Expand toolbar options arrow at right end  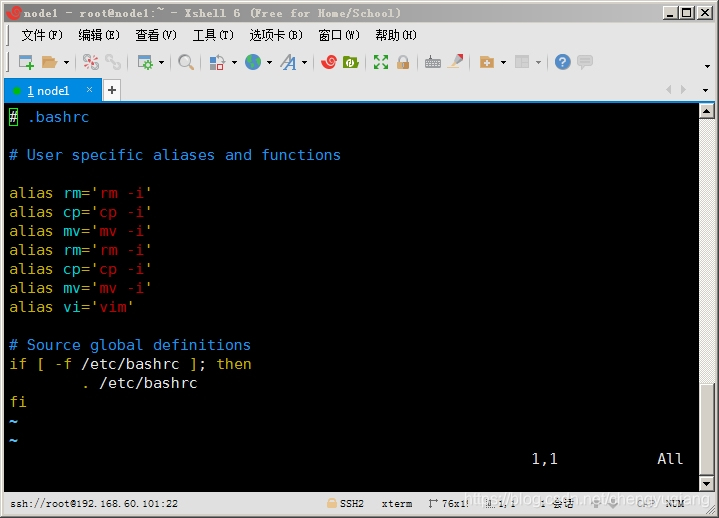(x=707, y=66)
